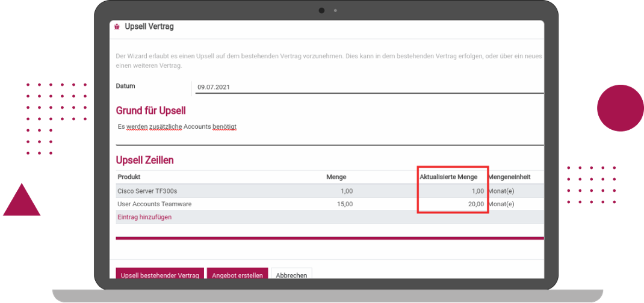
Task: Open Monat(e) unit for User Accounts row
Action: point(501,204)
